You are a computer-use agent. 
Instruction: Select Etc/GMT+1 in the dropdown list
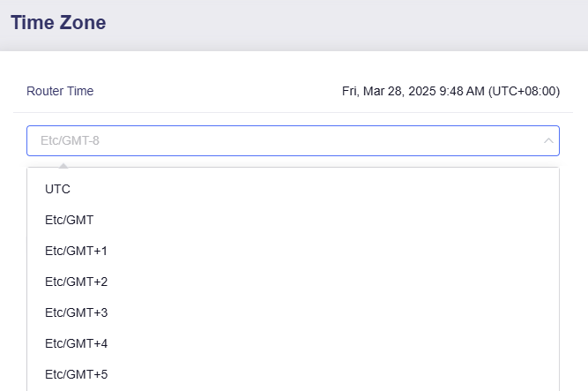point(75,251)
